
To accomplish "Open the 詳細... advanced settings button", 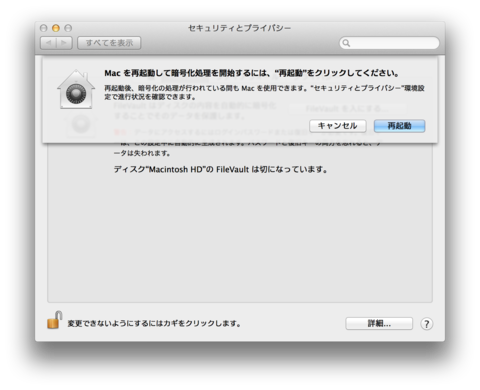I will [x=379, y=323].
